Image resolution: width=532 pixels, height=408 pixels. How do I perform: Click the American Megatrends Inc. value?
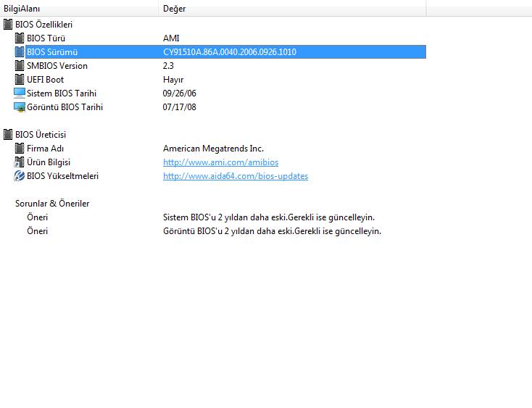coord(213,149)
